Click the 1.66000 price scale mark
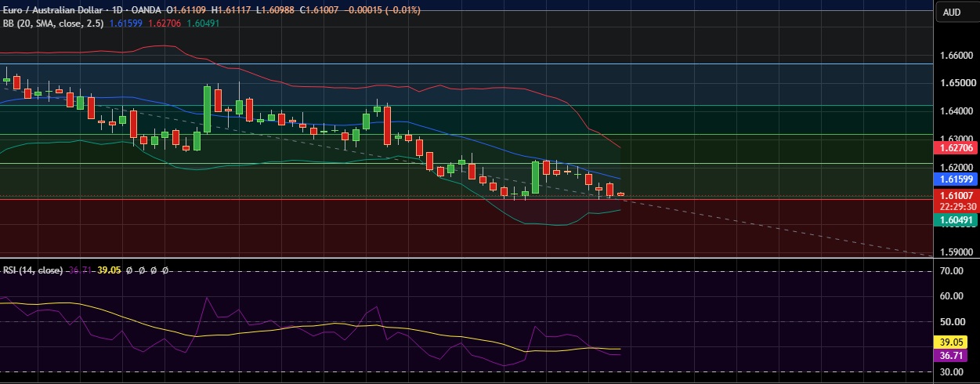The image size is (980, 384). (956, 56)
